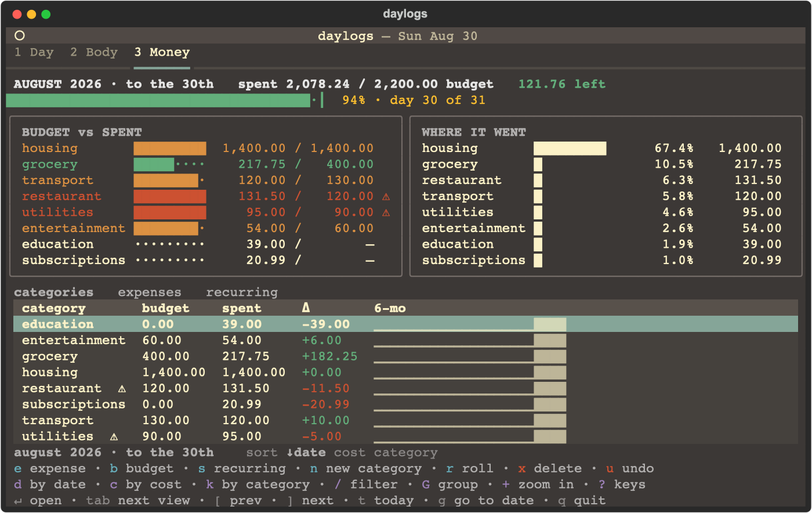Viewport: 812px width, 513px height.
Task: Open the Body tab
Action: [x=94, y=52]
